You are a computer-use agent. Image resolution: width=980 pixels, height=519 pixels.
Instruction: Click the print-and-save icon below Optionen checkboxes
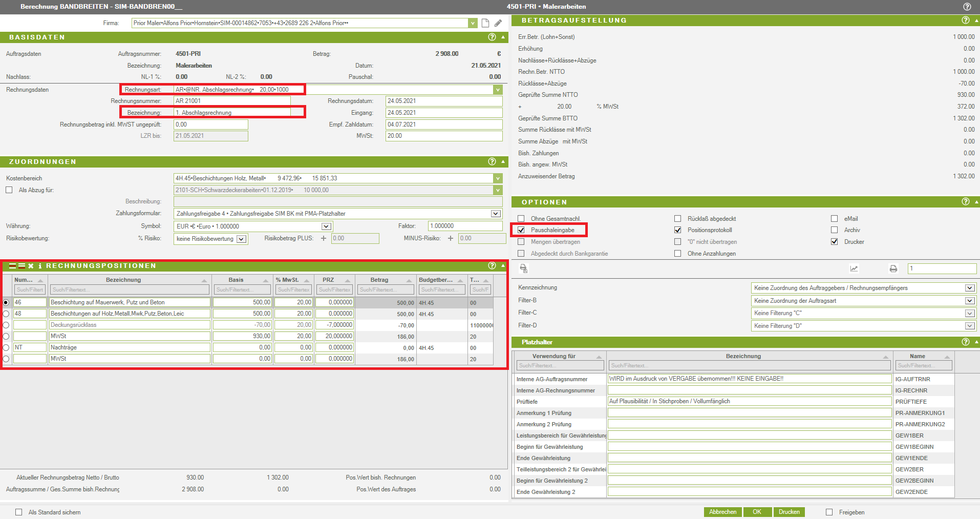click(x=523, y=268)
